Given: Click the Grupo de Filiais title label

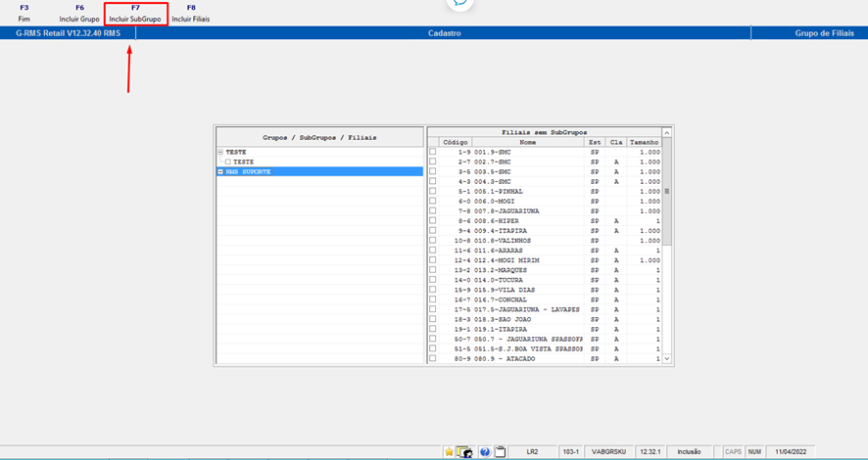Looking at the screenshot, I should click(824, 33).
